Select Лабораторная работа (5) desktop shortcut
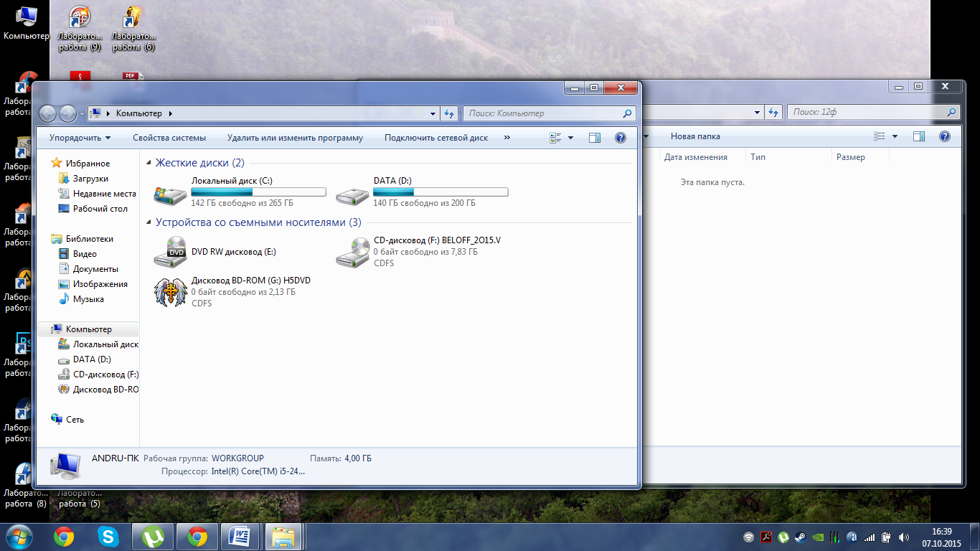The height and width of the screenshot is (551, 980). [x=80, y=498]
